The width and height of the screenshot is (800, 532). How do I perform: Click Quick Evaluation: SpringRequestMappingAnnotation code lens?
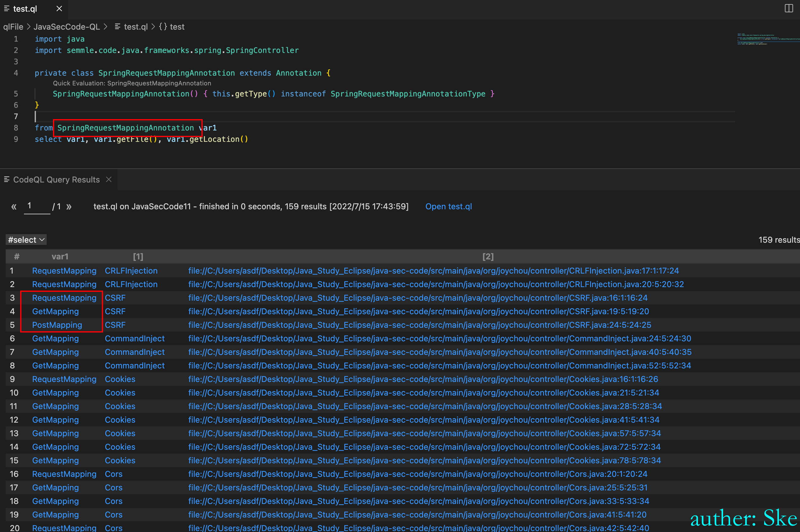[x=132, y=83]
